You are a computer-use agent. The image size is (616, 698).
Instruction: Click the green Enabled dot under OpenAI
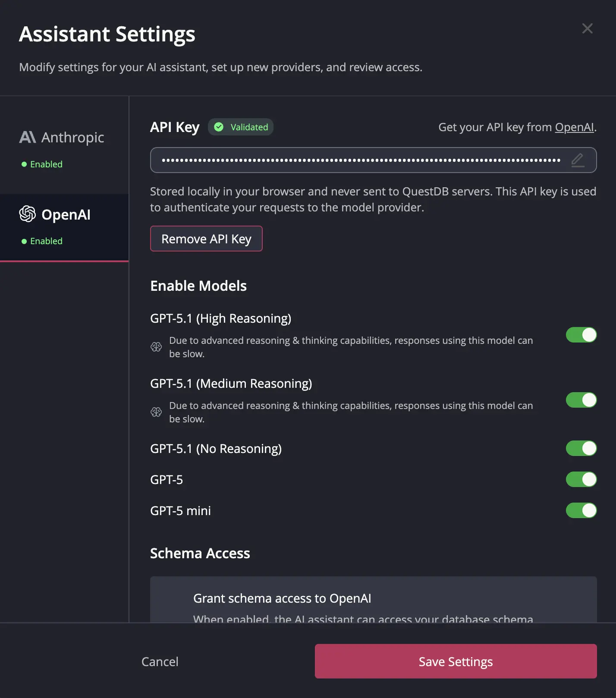24,241
